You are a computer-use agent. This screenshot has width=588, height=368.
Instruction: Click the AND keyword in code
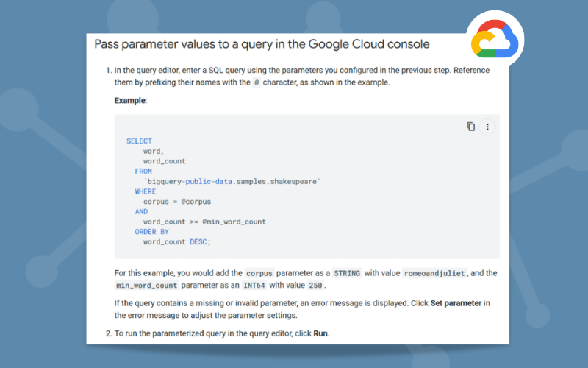click(x=141, y=212)
